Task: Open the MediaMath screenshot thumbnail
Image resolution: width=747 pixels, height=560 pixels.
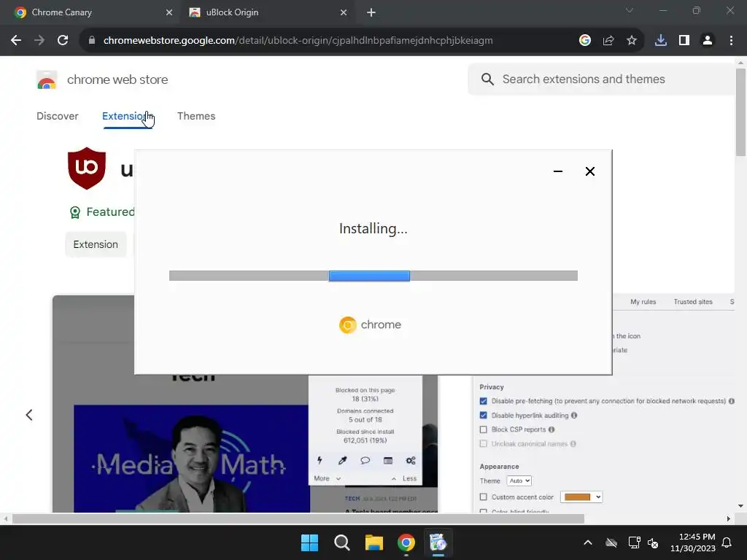Action: 192,458
